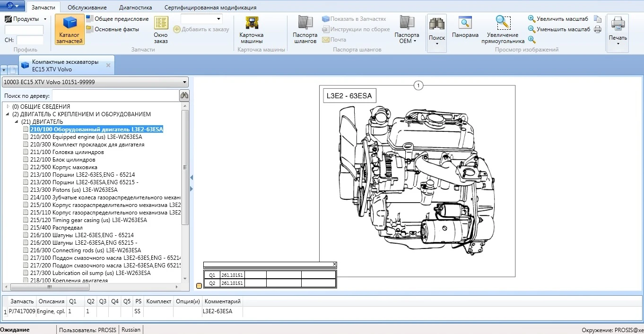Click part number PJ7417009 in the parts table
Screen dimensions: 644x334
22,311
